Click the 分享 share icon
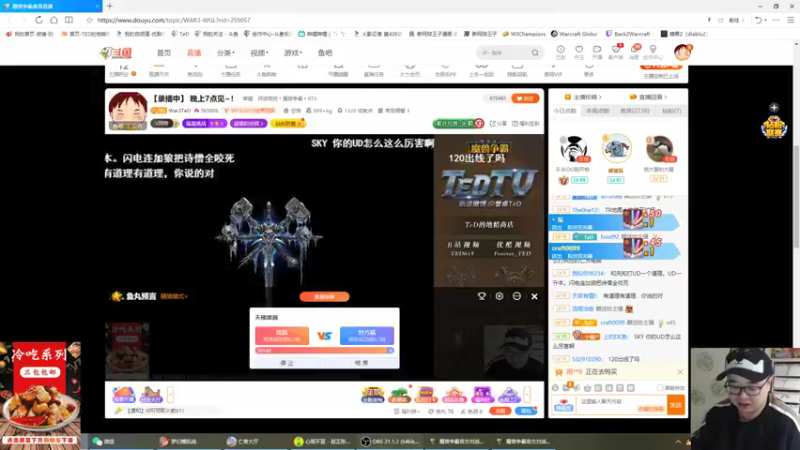Viewport: 800px width, 450px height. [x=498, y=123]
